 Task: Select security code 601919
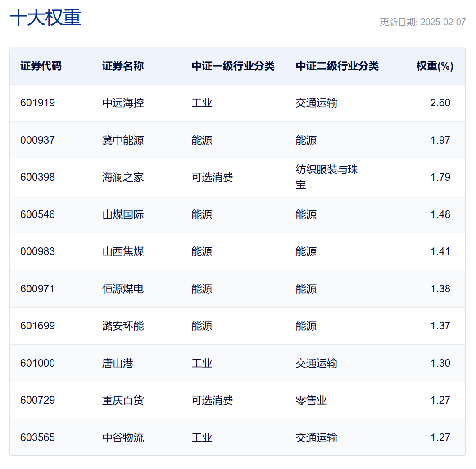pyautogui.click(x=38, y=103)
